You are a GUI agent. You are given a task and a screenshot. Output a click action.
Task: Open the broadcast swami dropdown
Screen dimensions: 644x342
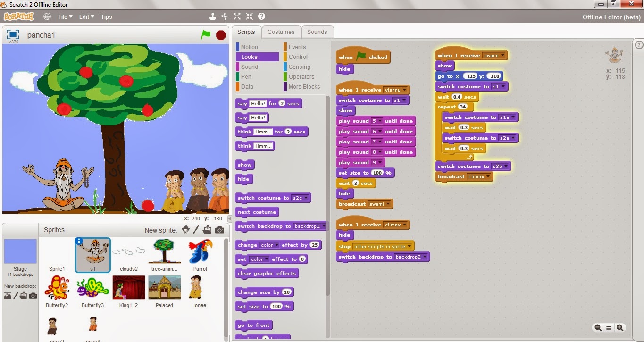[x=388, y=203]
